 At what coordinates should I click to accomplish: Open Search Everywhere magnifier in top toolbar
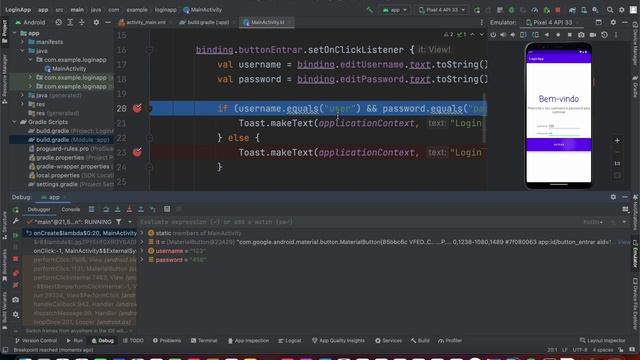(610, 10)
